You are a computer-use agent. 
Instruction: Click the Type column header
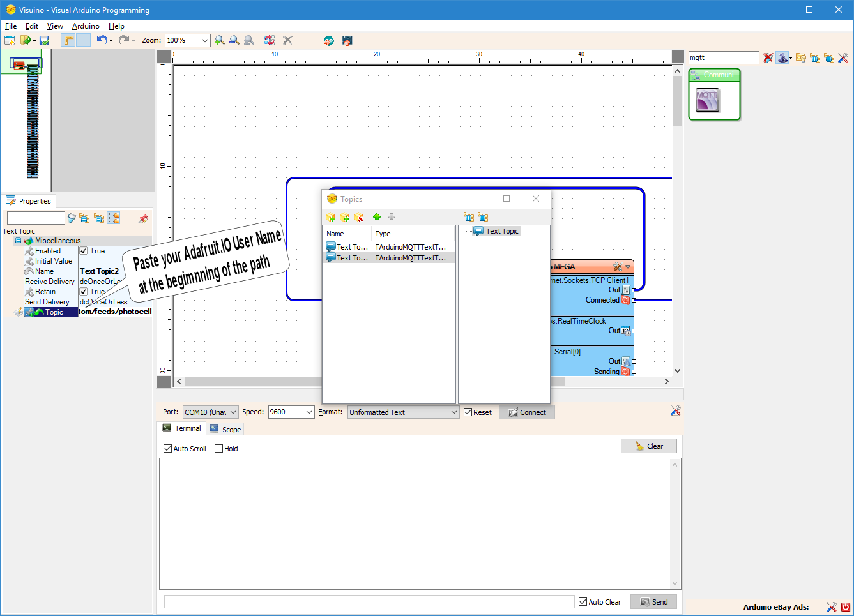pyautogui.click(x=413, y=234)
